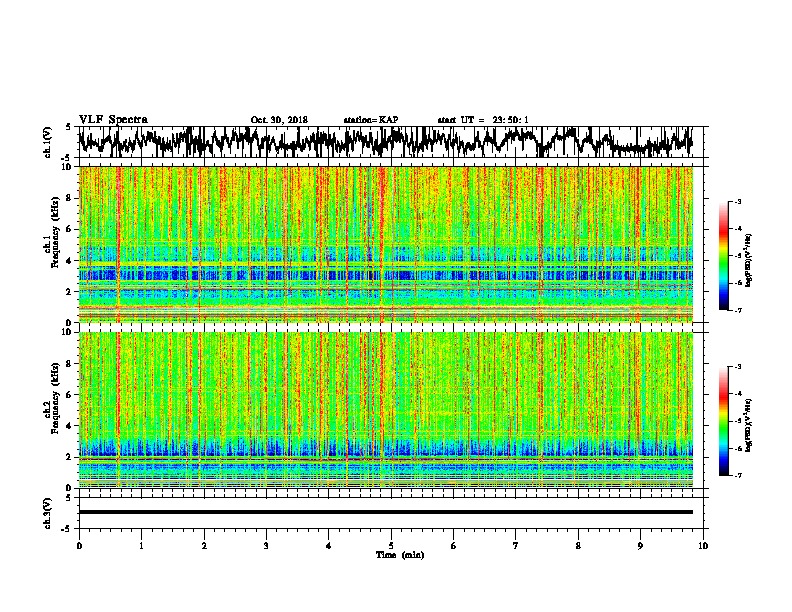
Task: Click the time axis tick label "10"
Action: (703, 546)
